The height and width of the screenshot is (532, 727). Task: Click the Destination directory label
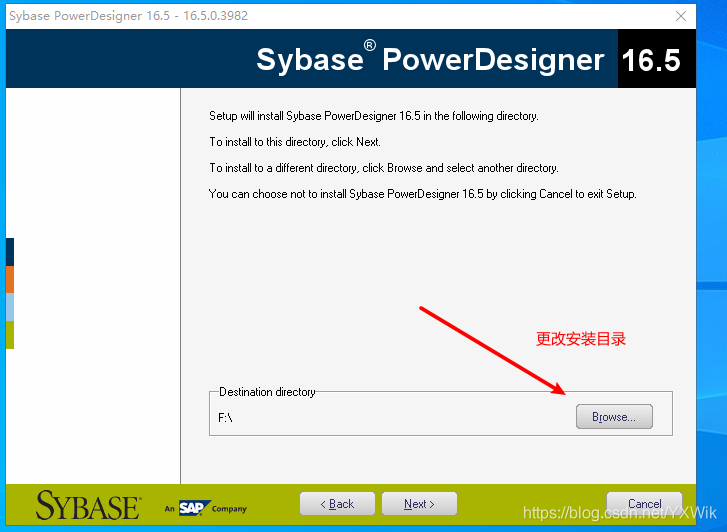tap(267, 392)
